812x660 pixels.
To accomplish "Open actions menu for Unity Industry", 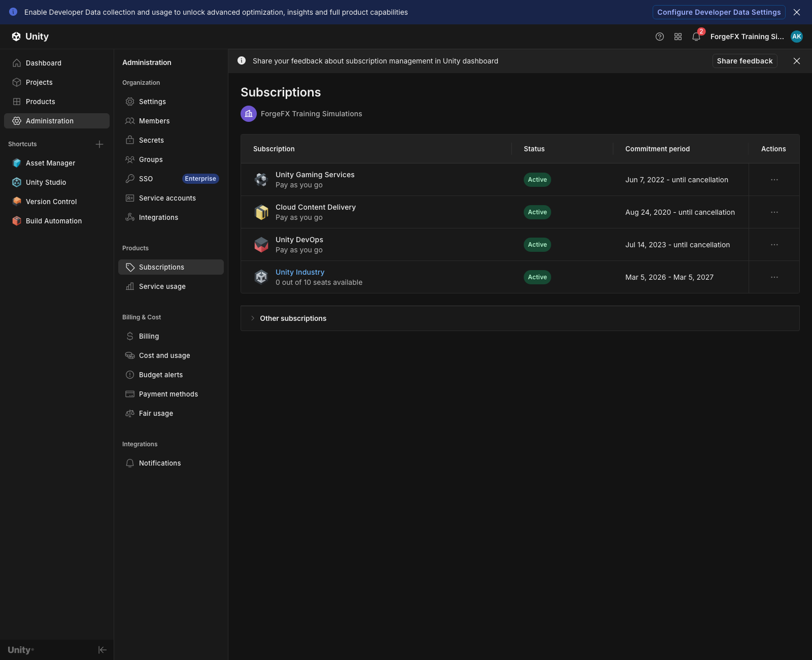I will 774,277.
